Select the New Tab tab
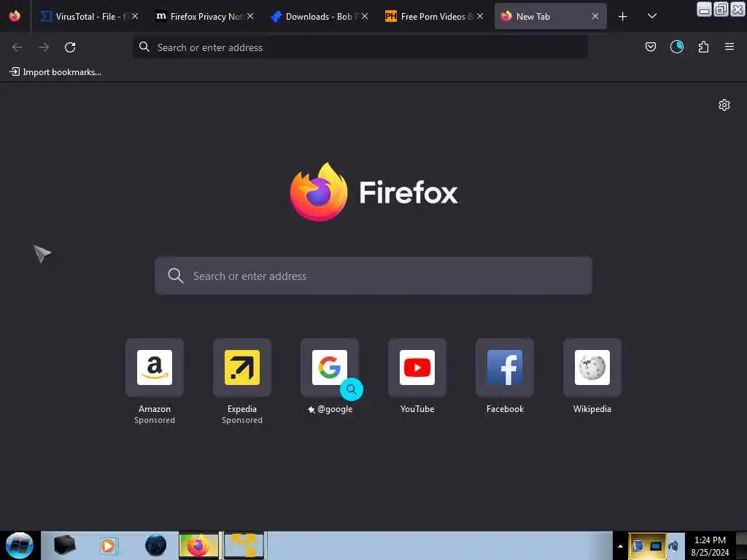This screenshot has width=747, height=560. [550, 16]
